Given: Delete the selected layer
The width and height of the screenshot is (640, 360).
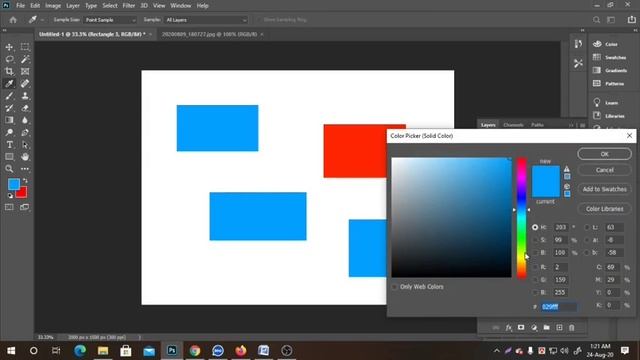Looking at the screenshot, I should coord(572,327).
